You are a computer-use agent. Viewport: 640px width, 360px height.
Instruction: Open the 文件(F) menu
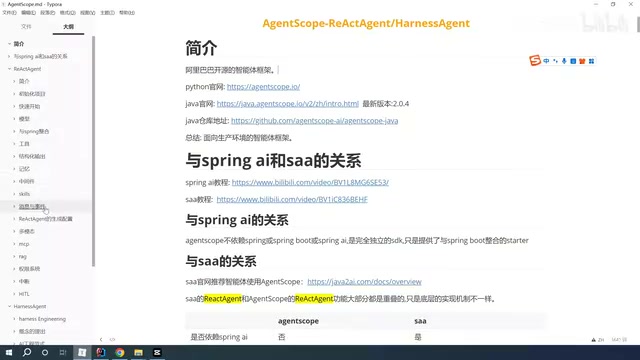pos(9,13)
